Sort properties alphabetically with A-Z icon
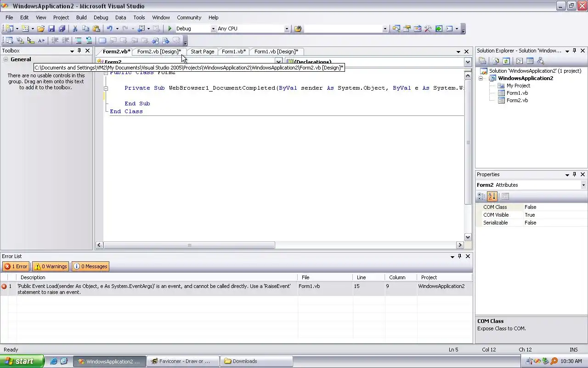 [x=492, y=196]
